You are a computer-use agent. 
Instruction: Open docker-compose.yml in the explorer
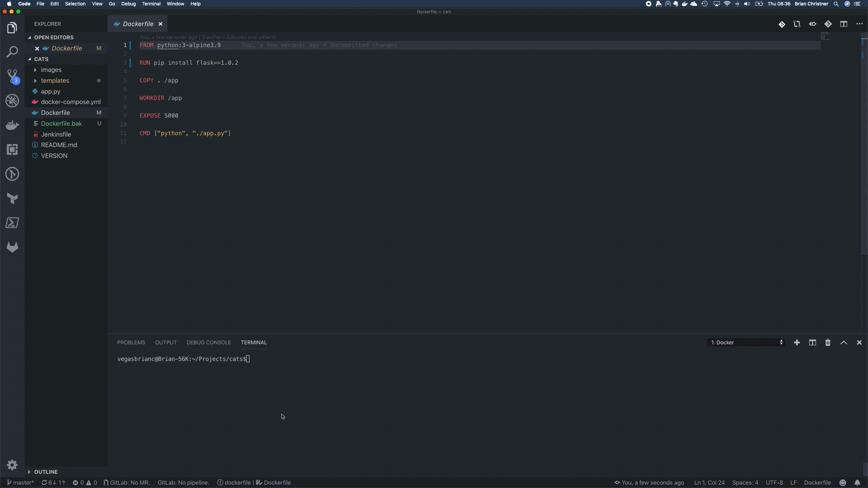[x=71, y=102]
